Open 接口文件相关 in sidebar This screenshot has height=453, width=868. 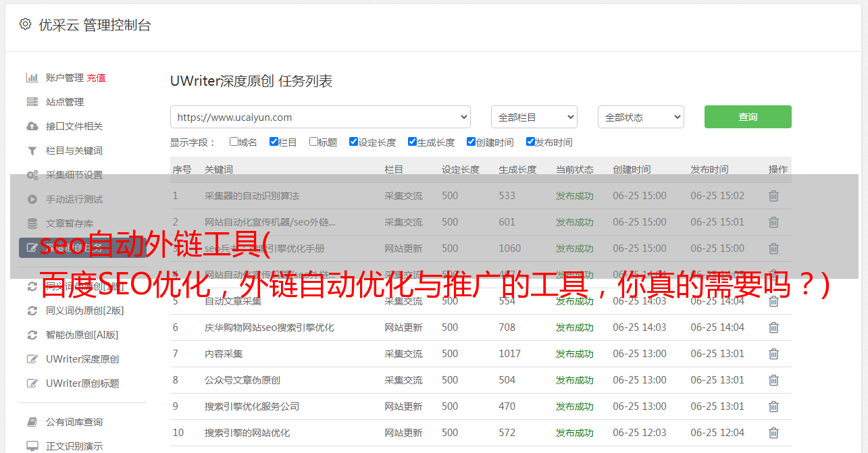tap(74, 126)
